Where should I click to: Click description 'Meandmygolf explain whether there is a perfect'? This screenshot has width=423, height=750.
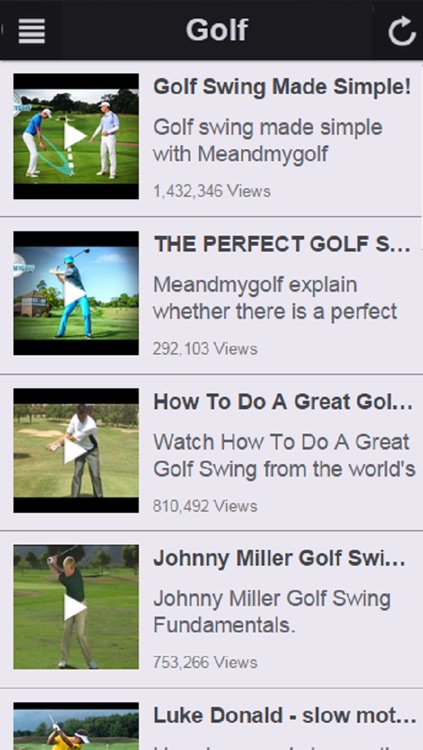[x=275, y=298]
